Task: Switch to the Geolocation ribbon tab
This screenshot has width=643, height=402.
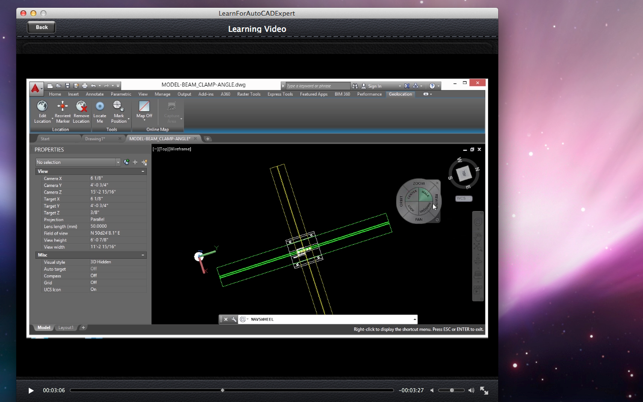Action: (400, 94)
